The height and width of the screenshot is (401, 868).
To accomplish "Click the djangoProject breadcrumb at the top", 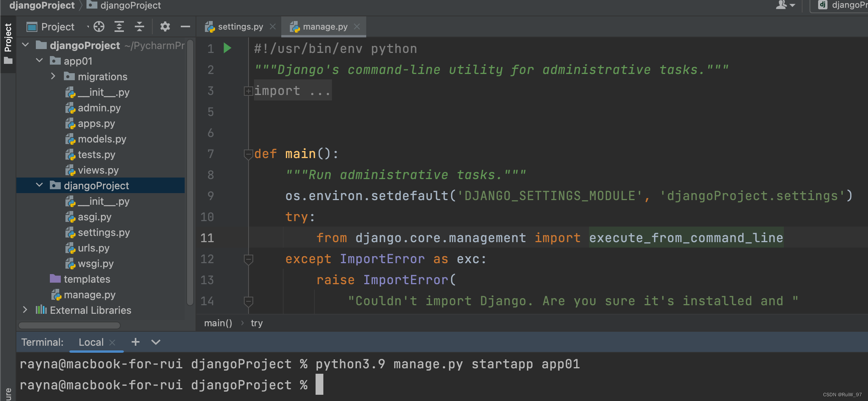I will point(42,5).
